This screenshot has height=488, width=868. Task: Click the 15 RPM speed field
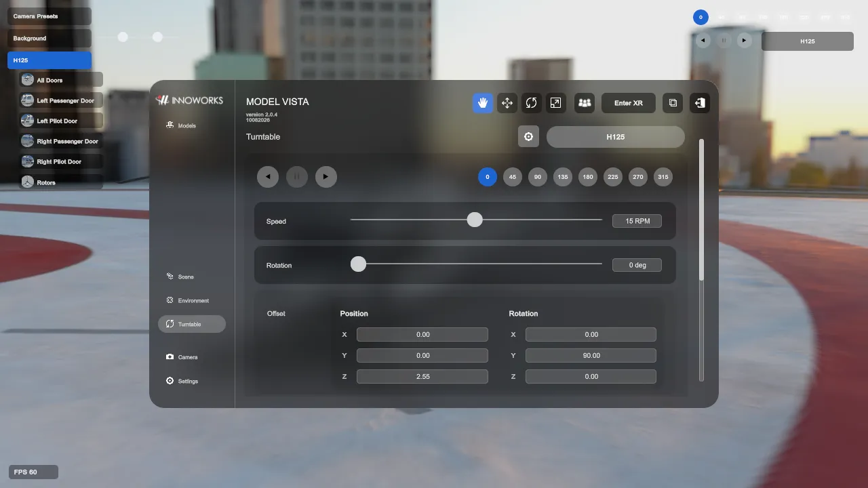[x=637, y=221]
